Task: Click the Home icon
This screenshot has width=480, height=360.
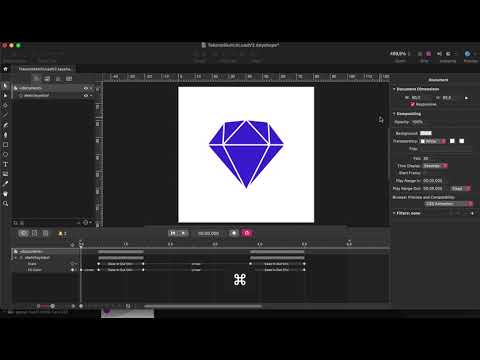Action: (x=5, y=69)
